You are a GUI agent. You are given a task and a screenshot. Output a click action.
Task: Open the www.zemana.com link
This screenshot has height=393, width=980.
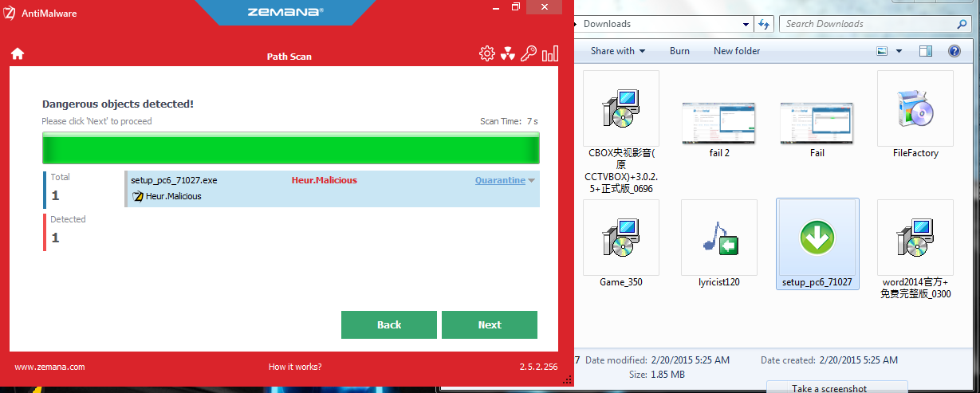tap(49, 367)
